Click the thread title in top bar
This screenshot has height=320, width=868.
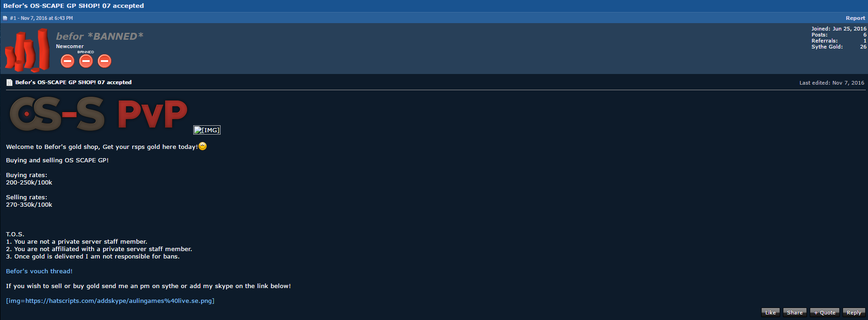74,6
